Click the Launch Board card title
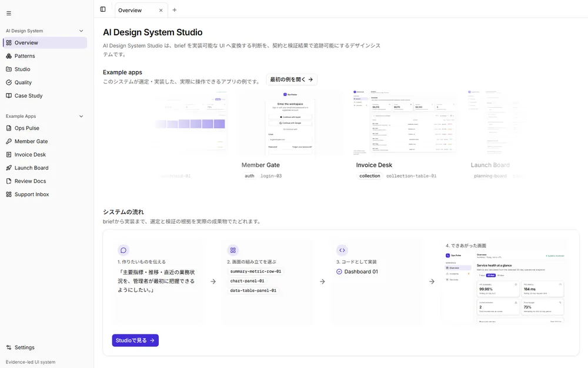 tap(490, 165)
